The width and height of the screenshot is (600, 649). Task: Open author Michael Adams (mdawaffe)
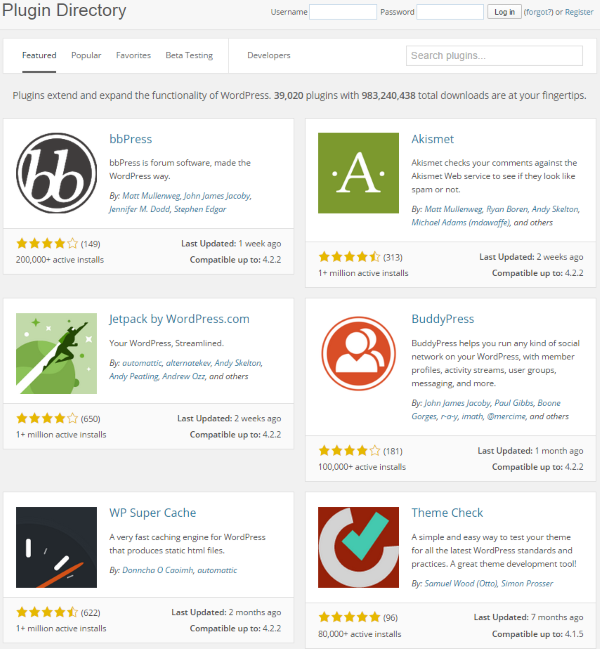(461, 222)
